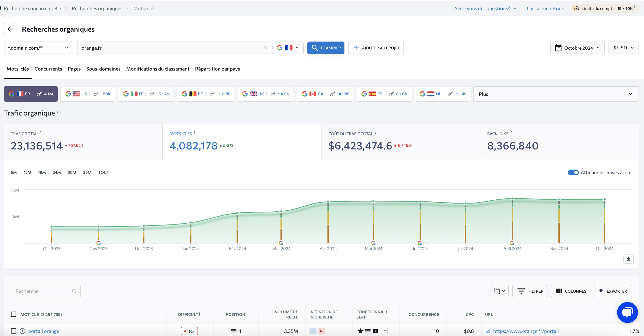Click the Google update marker at Mai 2024

pos(373,243)
